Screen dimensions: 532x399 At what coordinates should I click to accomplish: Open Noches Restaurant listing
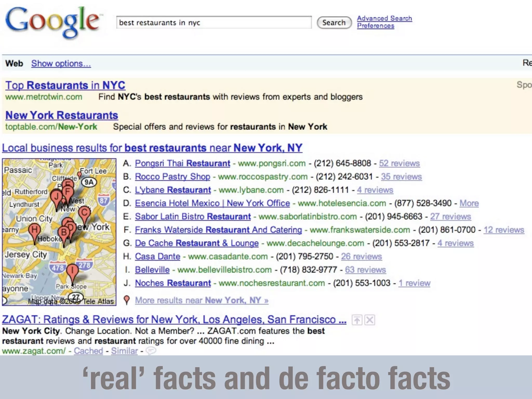point(173,283)
